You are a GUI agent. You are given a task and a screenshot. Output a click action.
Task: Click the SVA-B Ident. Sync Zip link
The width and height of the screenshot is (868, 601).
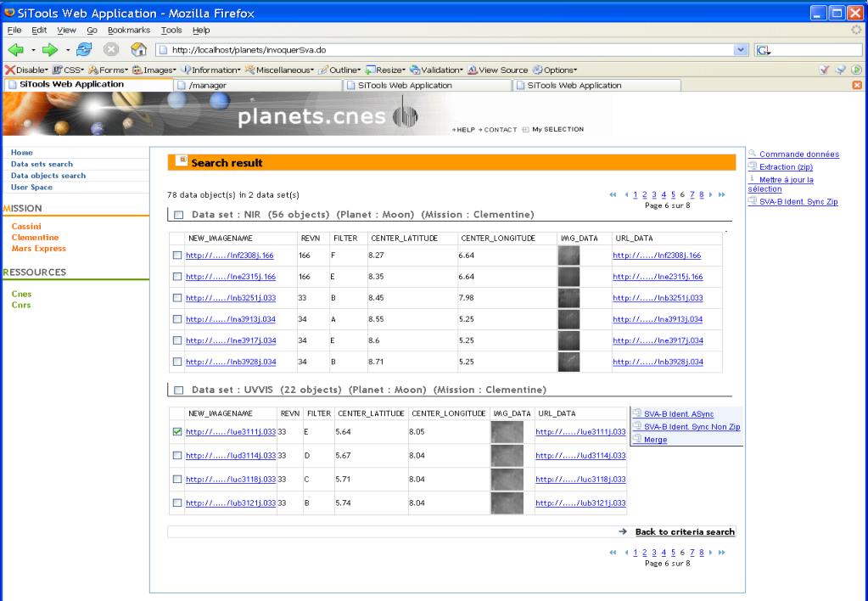[798, 202]
